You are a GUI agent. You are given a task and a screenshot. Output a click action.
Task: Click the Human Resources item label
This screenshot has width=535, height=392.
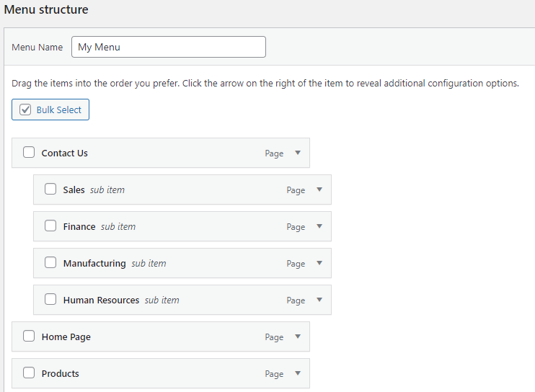tap(101, 300)
